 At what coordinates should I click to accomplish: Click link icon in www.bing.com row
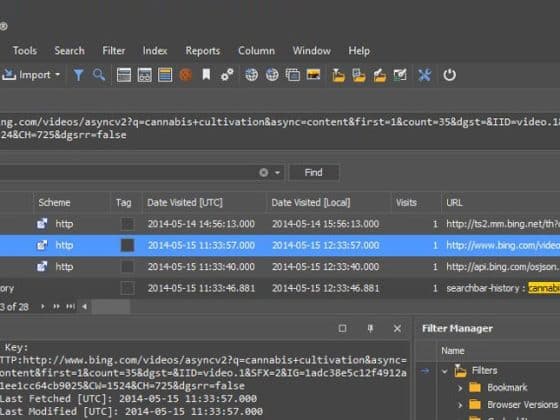tap(42, 245)
